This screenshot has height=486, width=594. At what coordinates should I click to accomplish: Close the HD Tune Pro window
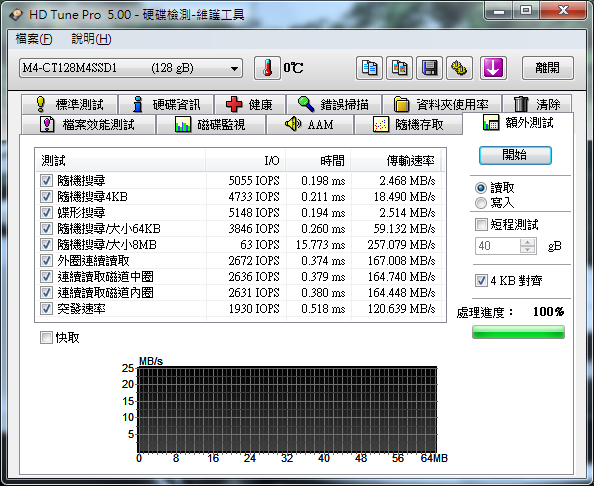point(563,11)
